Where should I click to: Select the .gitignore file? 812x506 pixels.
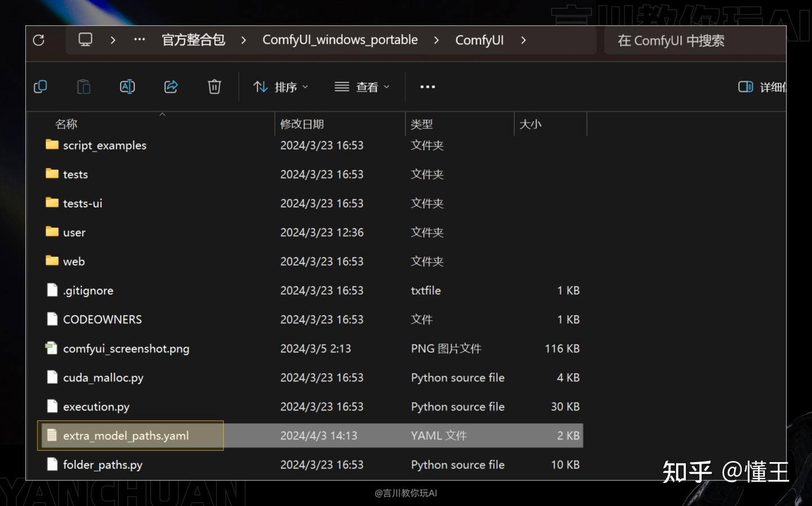(x=88, y=291)
